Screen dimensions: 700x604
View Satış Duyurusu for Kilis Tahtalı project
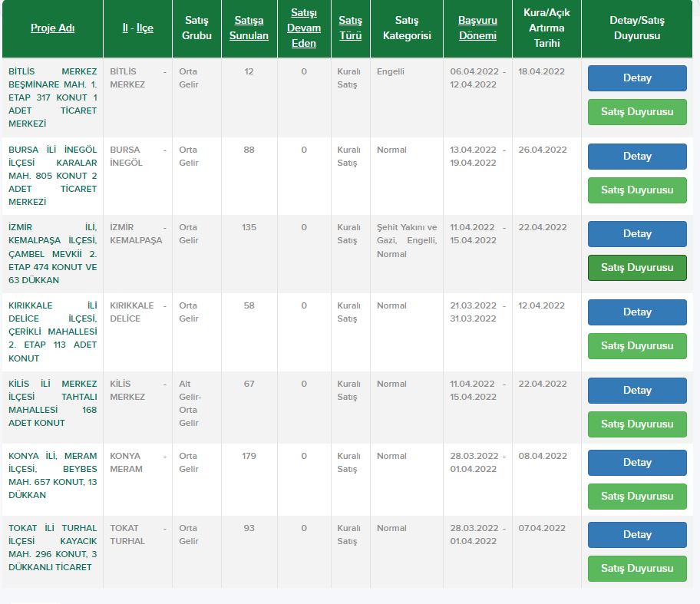pyautogui.click(x=637, y=424)
